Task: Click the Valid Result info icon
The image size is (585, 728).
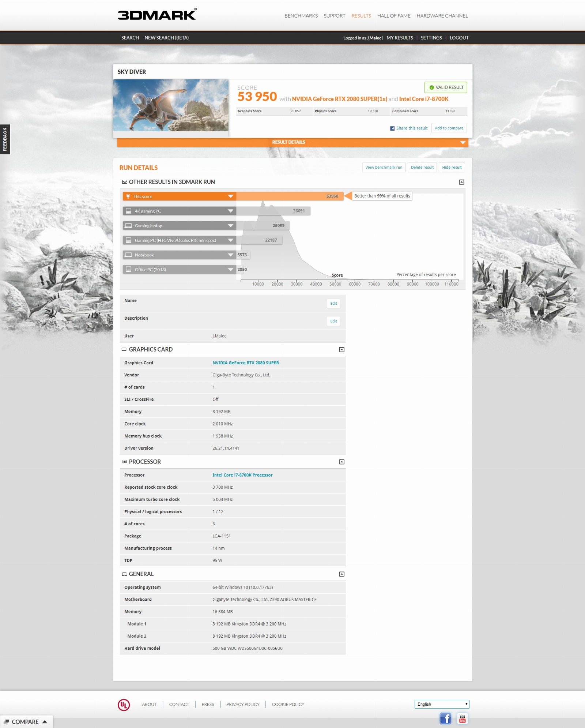Action: 431,87
